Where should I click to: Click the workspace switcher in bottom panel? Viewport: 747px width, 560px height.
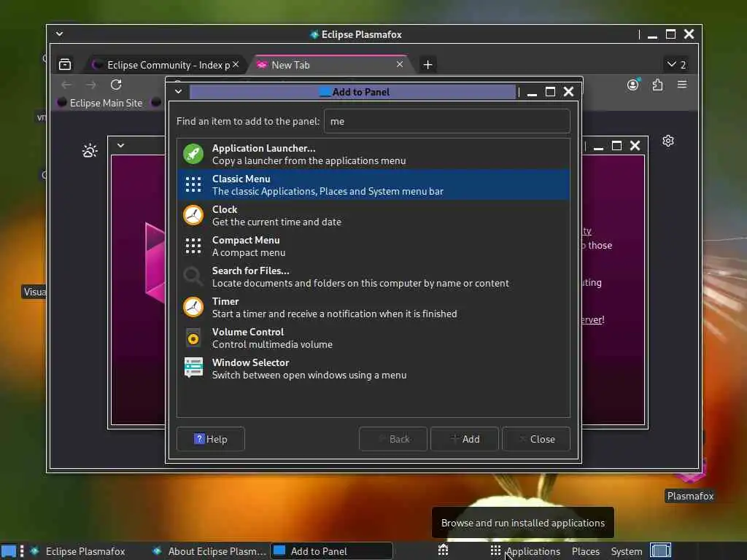661,551
